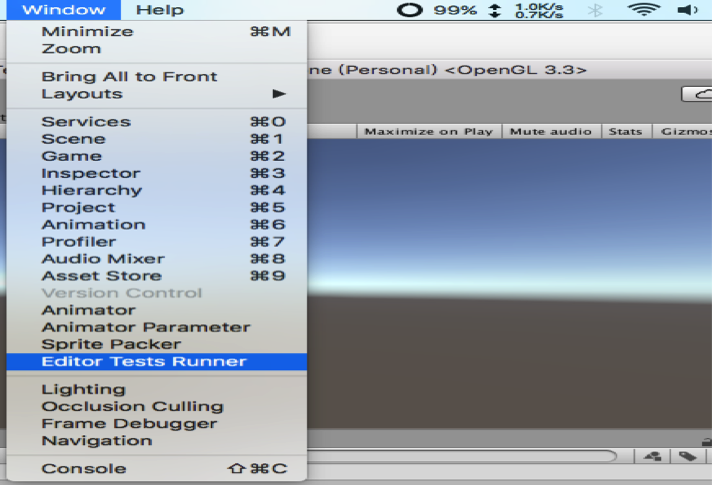Open Profiler from the menu
Viewport: 712px width, 486px height.
157,242
